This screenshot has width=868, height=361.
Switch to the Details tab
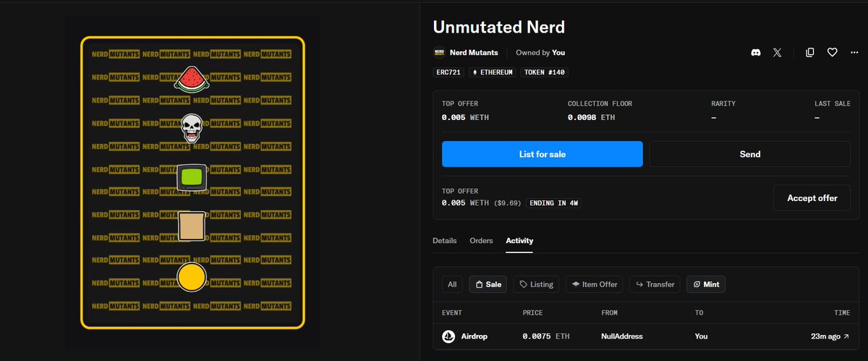(x=445, y=241)
